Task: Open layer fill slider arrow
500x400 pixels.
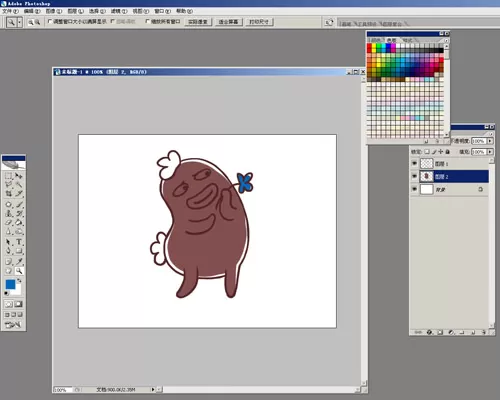Action: click(x=490, y=152)
